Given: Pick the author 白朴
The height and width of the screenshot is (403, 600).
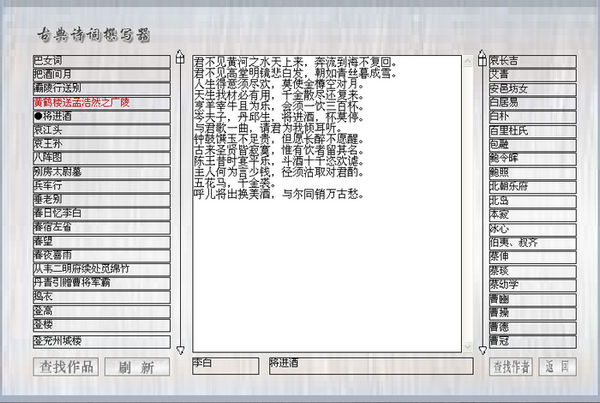Looking at the screenshot, I should pos(533,117).
